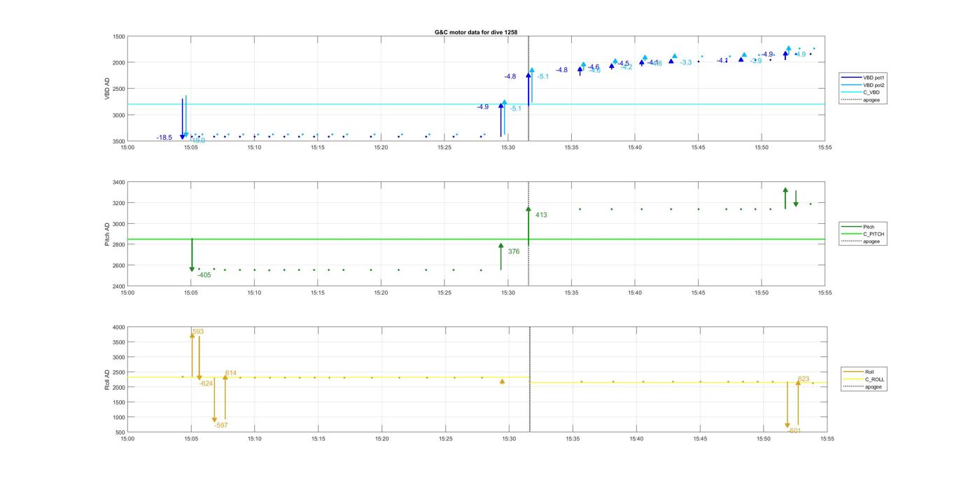Screen dimensions: 980x485
Task: Click the '-4.2' VBD data label
Action: [x=626, y=67]
